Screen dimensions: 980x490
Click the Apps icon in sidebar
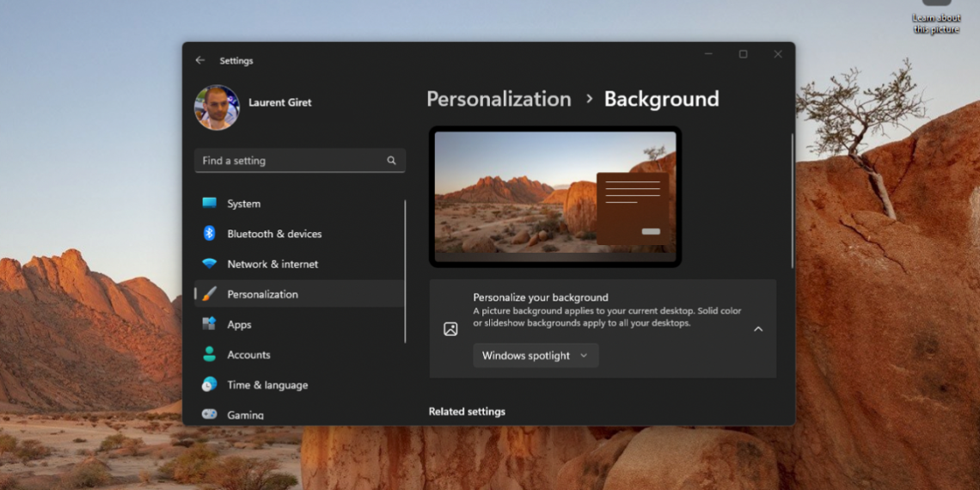[209, 324]
